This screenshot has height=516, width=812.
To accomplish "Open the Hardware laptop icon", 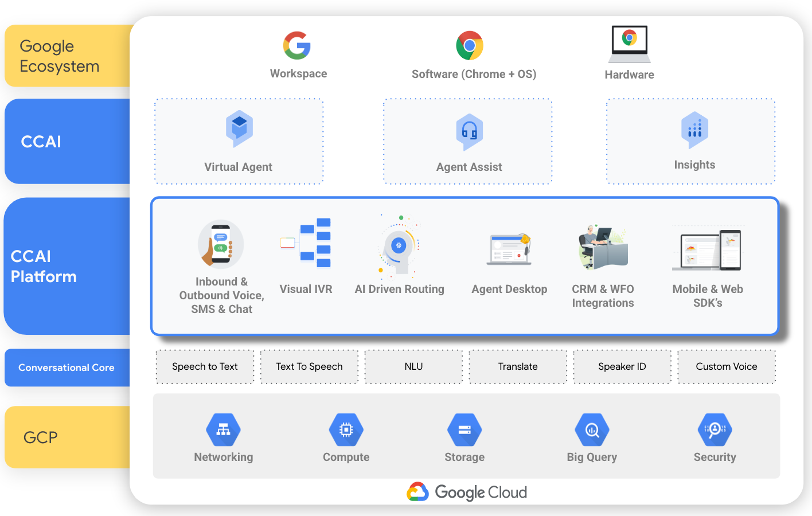I will (629, 46).
